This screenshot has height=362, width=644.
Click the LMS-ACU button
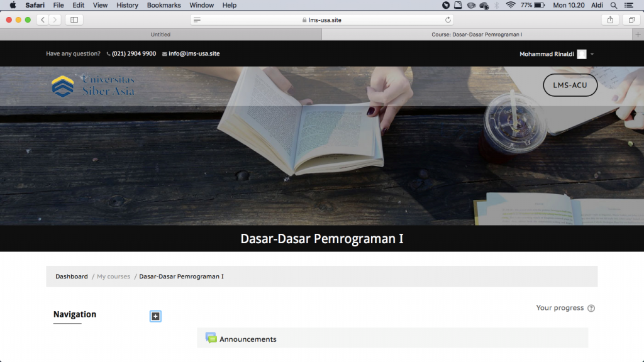(x=570, y=85)
